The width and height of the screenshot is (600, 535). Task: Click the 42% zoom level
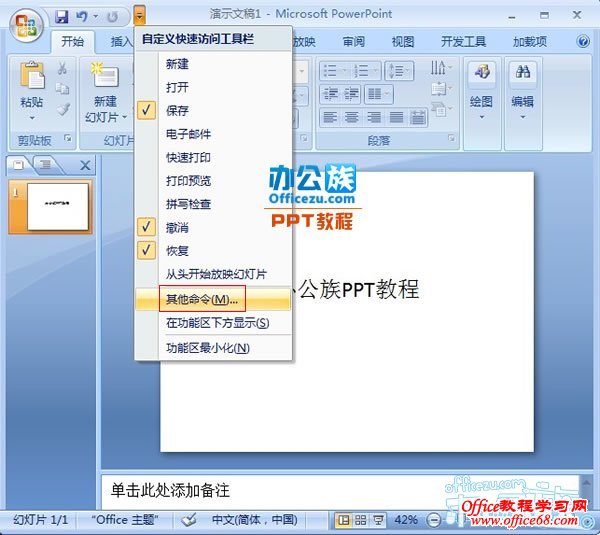(x=406, y=520)
